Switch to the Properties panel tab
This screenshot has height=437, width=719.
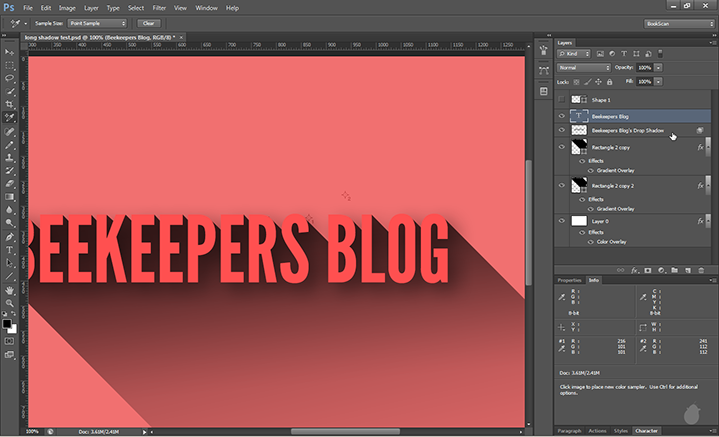[x=569, y=280]
